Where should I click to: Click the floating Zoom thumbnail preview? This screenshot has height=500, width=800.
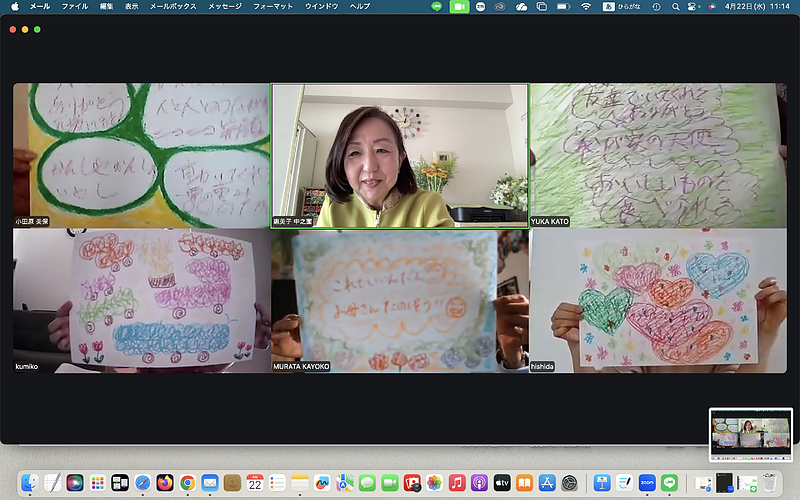[x=750, y=434]
